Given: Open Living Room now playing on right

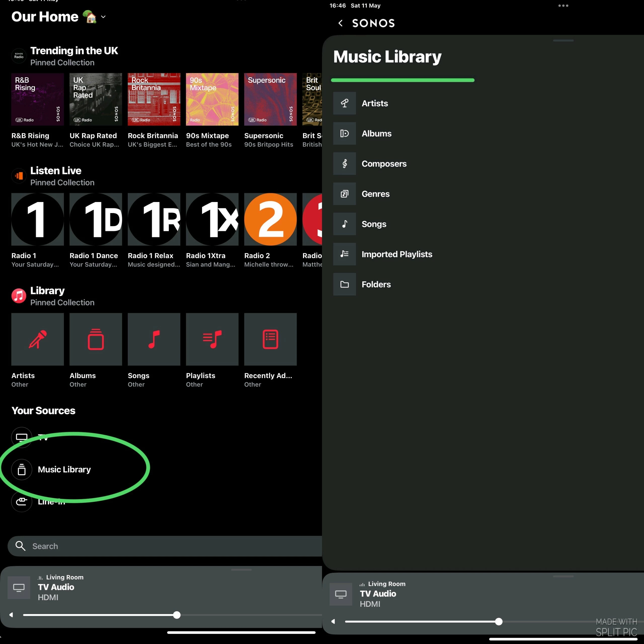Looking at the screenshot, I should (x=383, y=594).
